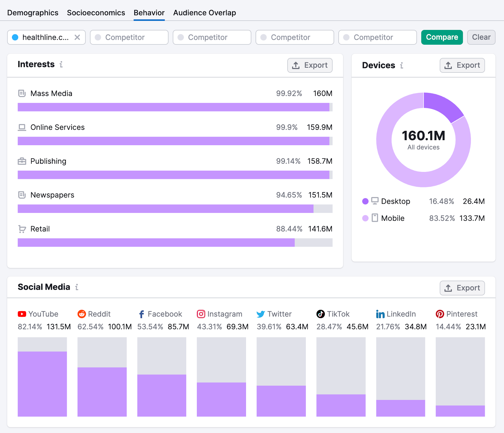Click the Clear button
Viewport: 504px width, 433px height.
click(x=481, y=37)
